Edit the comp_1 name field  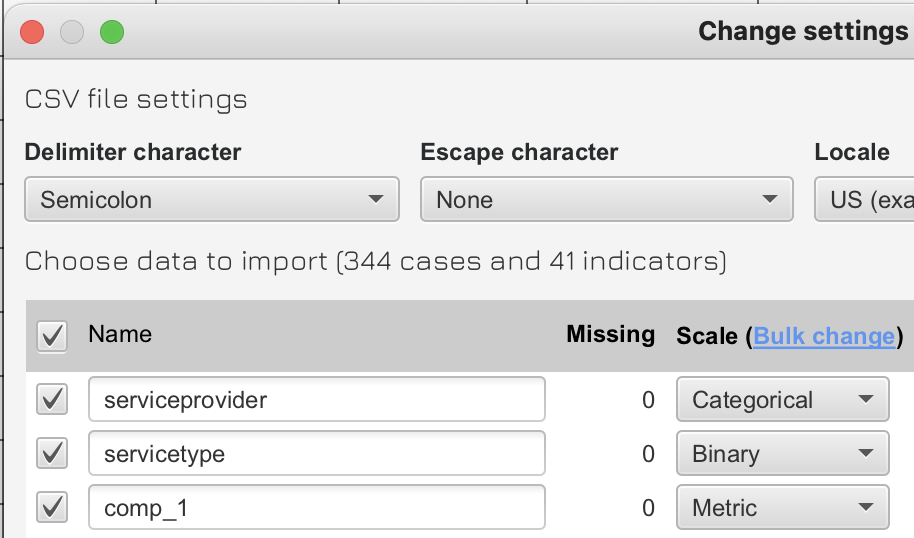(316, 508)
